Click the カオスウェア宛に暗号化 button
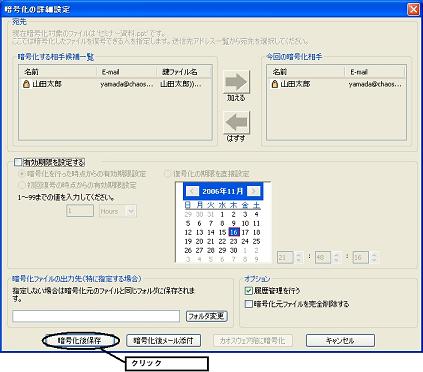 pos(252,341)
